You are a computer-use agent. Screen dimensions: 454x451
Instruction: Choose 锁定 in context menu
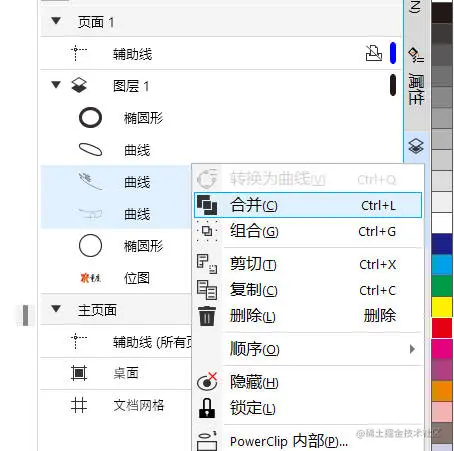(x=308, y=408)
